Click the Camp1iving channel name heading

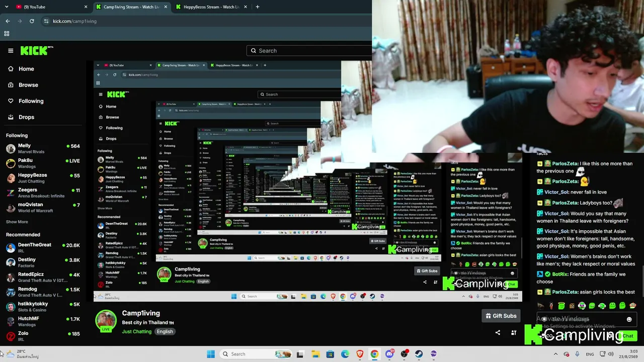[x=141, y=313]
